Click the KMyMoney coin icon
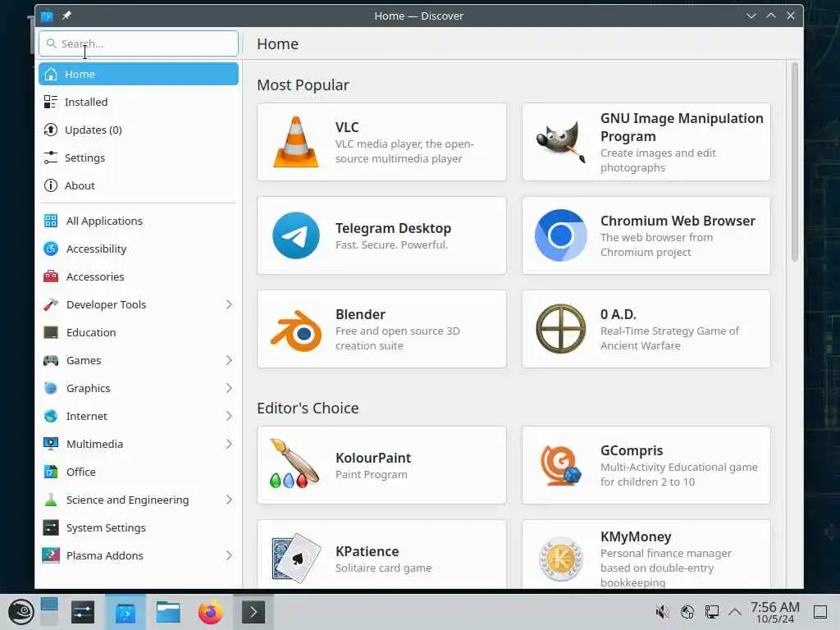 tap(561, 559)
